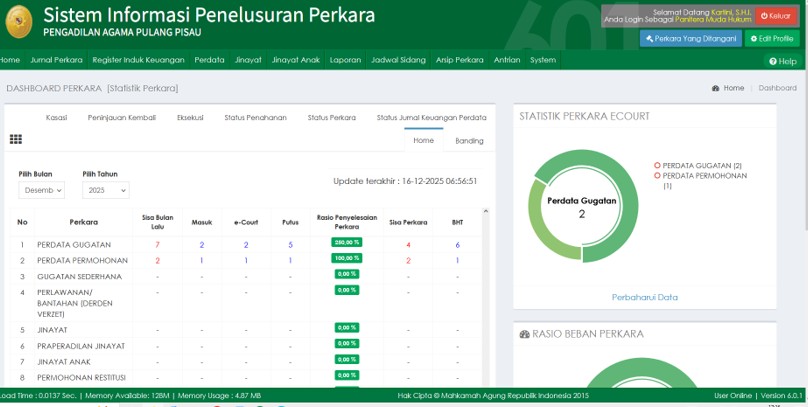
Task: Open the Jurnal Perkara menu
Action: [x=56, y=60]
